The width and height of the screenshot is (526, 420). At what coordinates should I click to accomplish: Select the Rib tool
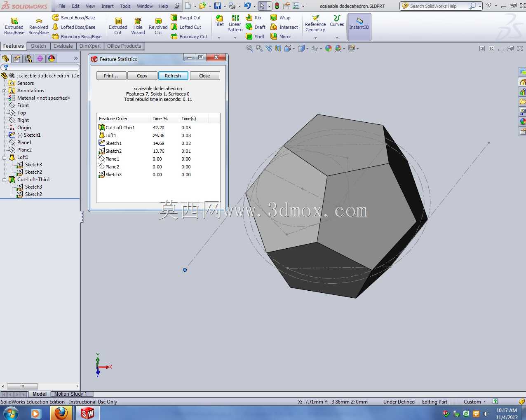pyautogui.click(x=254, y=18)
